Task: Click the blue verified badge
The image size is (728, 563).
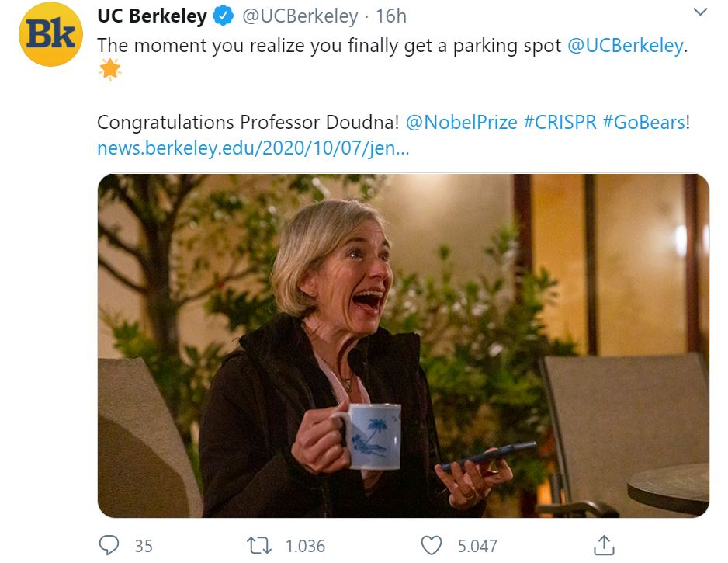Action: 224,16
